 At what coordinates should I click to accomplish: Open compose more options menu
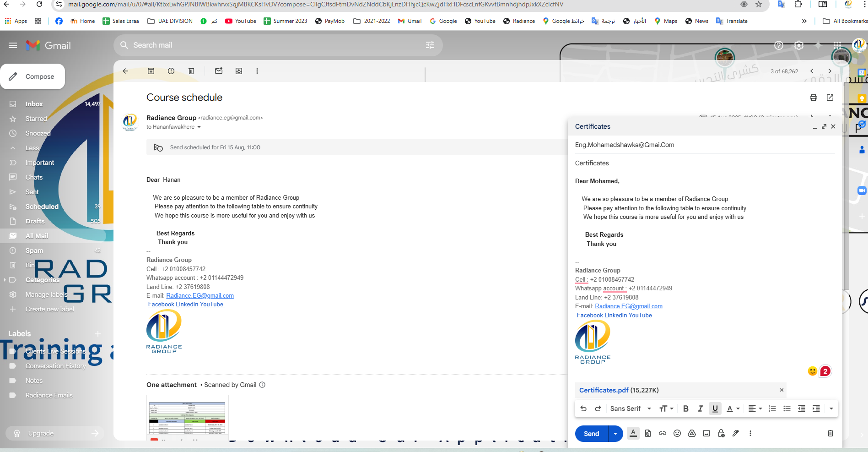750,433
